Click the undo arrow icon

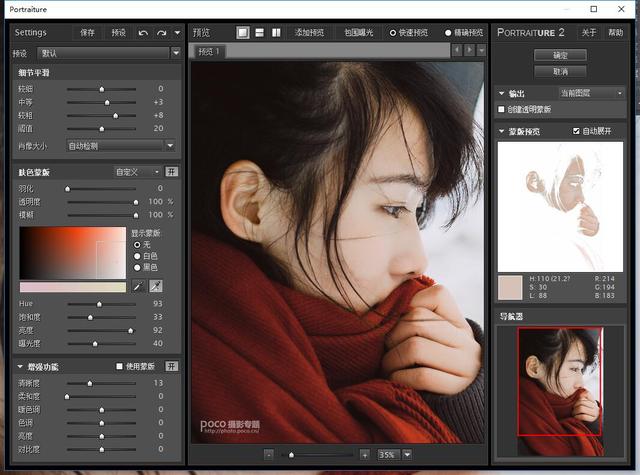click(x=144, y=33)
